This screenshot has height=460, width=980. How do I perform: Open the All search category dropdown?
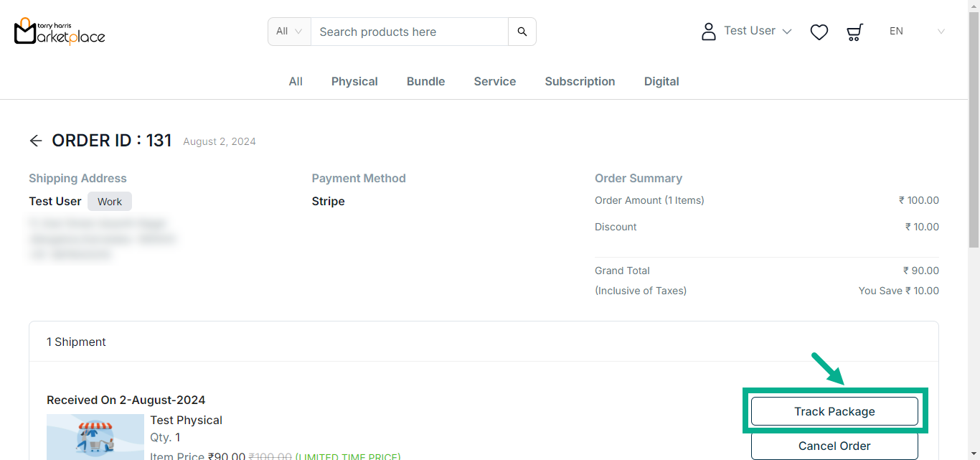289,32
